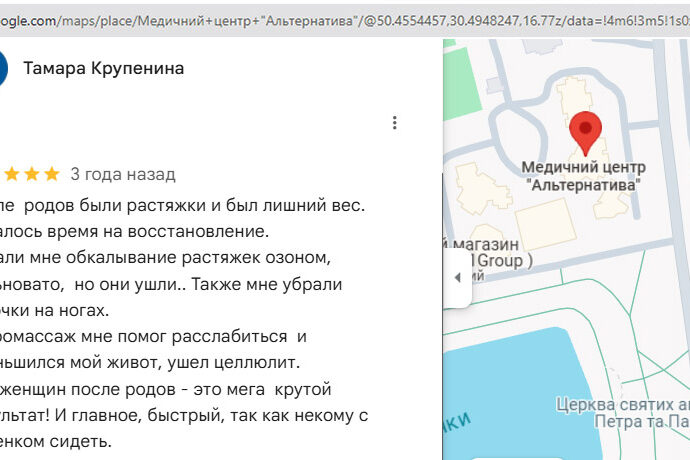The width and height of the screenshot is (690, 460).
Task: Click the '3 года назад' review date
Action: [123, 174]
